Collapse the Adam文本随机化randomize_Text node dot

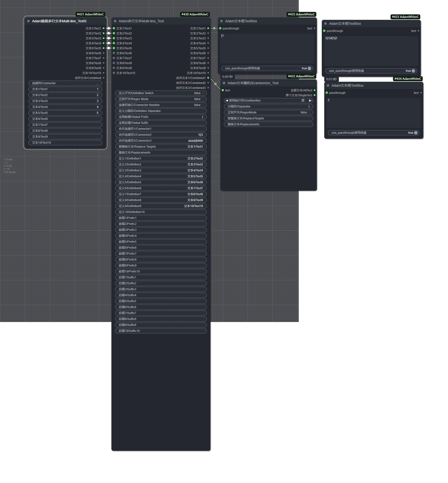[224, 83]
